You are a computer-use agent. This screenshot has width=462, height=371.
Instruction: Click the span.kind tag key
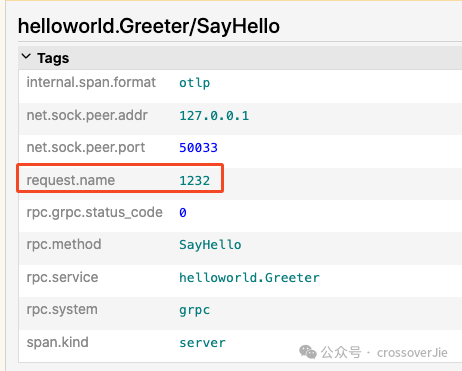pos(57,342)
